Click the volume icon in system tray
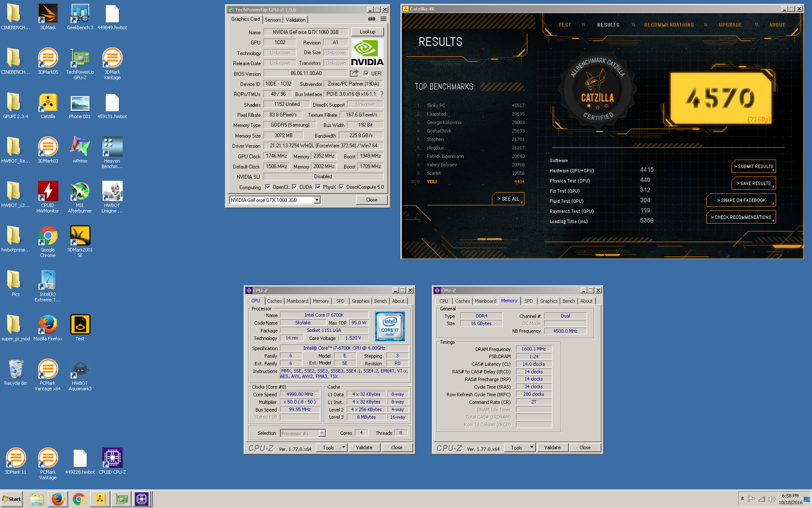 point(771,499)
